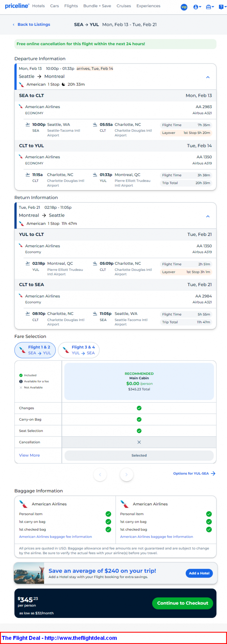Image resolution: width=227 pixels, height=644 pixels.
Task: Click the right baggage 1st checked bag checkmark
Action: click(x=209, y=529)
